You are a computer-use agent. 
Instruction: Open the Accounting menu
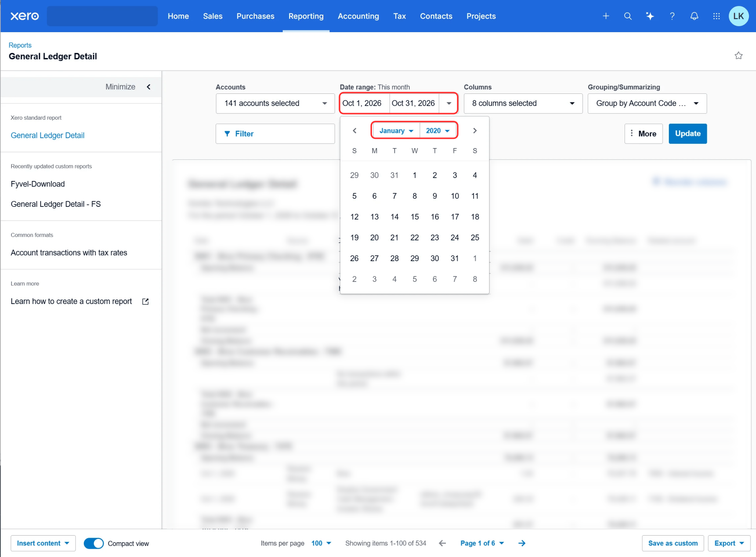click(x=358, y=16)
